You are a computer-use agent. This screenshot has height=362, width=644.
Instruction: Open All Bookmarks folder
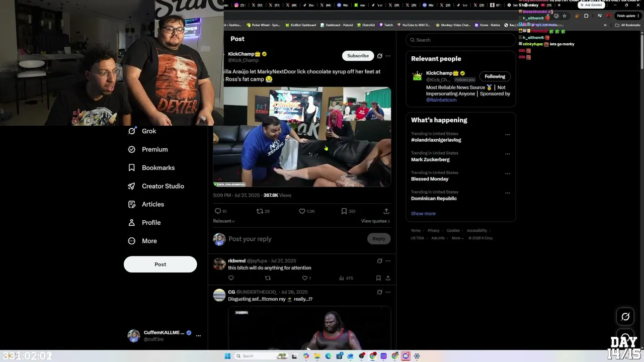627,25
